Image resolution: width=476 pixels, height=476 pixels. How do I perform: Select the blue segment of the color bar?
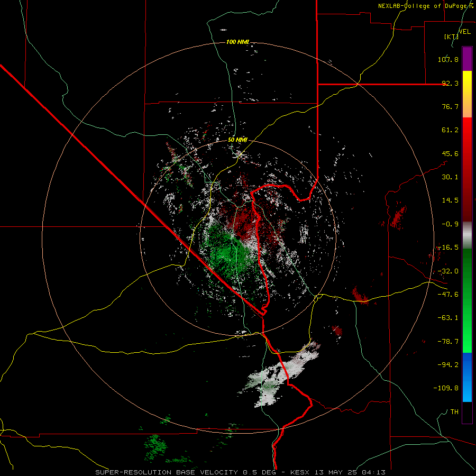tap(467, 377)
